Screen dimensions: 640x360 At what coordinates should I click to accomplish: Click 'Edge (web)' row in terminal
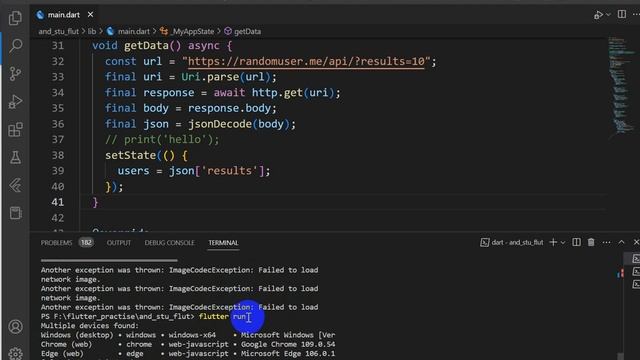pos(188,354)
